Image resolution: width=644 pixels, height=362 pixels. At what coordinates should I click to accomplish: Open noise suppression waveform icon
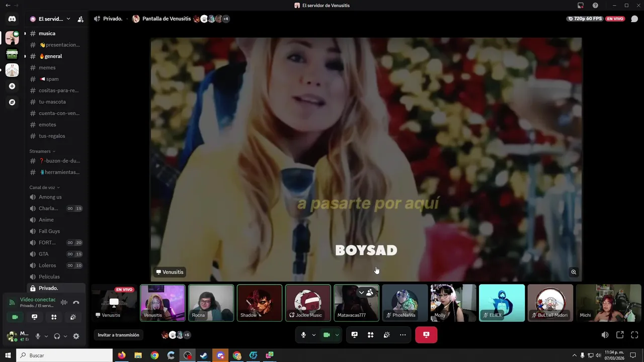coord(64,302)
